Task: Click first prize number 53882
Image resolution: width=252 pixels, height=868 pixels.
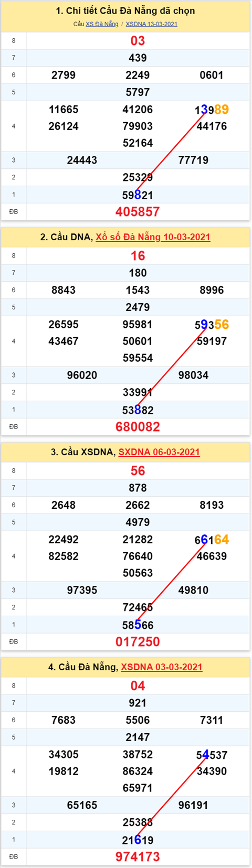Action: click(138, 410)
